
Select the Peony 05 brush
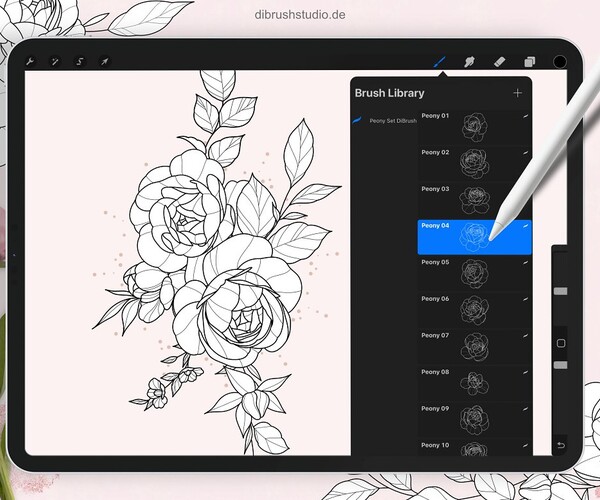pyautogui.click(x=474, y=274)
